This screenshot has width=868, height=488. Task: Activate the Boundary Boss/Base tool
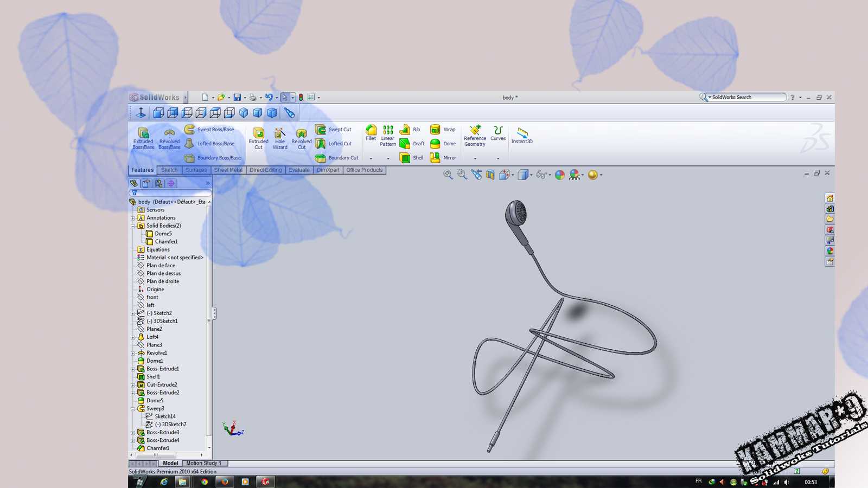coord(213,158)
